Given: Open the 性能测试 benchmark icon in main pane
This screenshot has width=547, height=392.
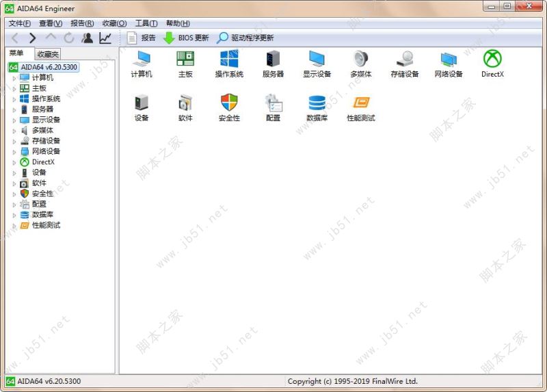Looking at the screenshot, I should click(x=361, y=107).
